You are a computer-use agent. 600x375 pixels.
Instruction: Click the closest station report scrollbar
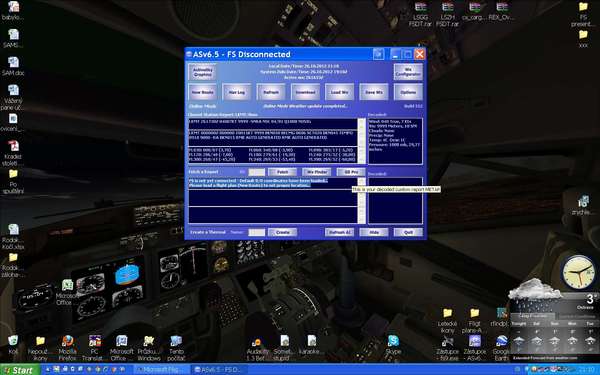click(361, 141)
